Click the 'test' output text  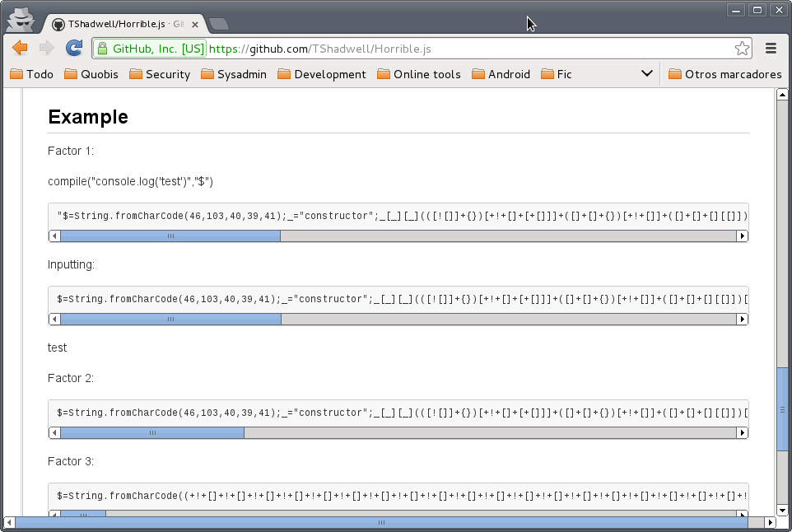point(57,348)
